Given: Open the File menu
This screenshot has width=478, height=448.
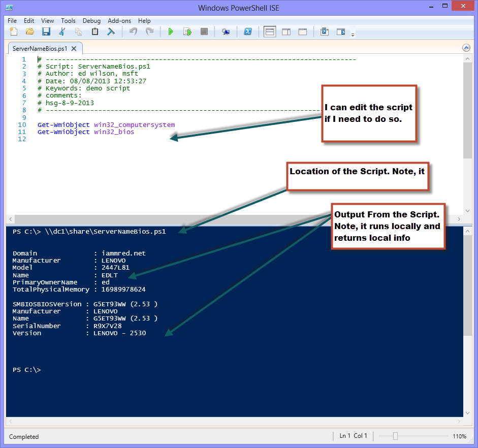Looking at the screenshot, I should tap(12, 21).
